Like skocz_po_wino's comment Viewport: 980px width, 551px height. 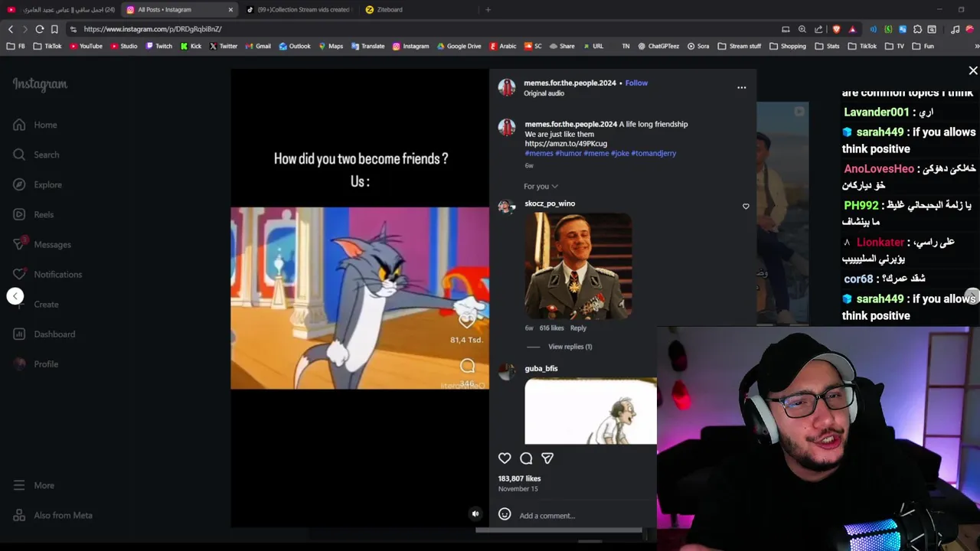746,206
